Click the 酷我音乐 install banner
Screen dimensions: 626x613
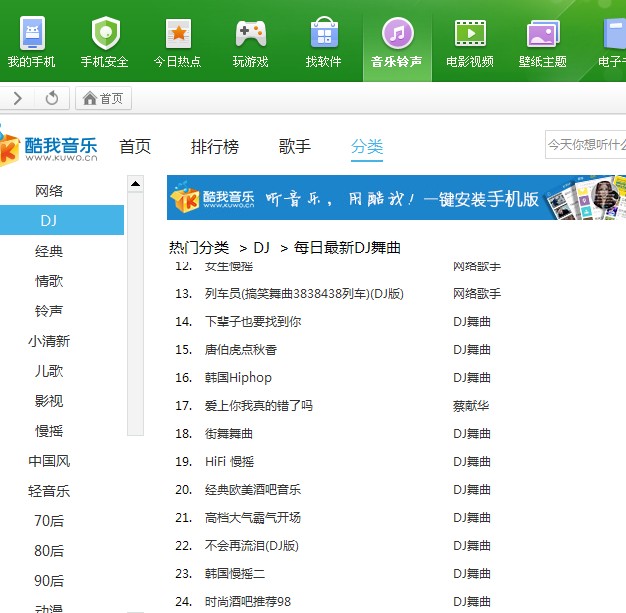click(x=396, y=198)
